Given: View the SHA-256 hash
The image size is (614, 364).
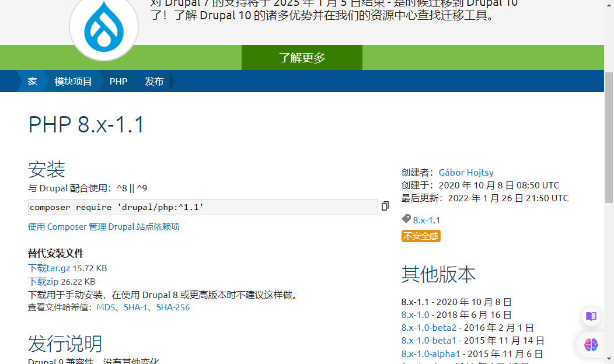Looking at the screenshot, I should pyautogui.click(x=173, y=307).
